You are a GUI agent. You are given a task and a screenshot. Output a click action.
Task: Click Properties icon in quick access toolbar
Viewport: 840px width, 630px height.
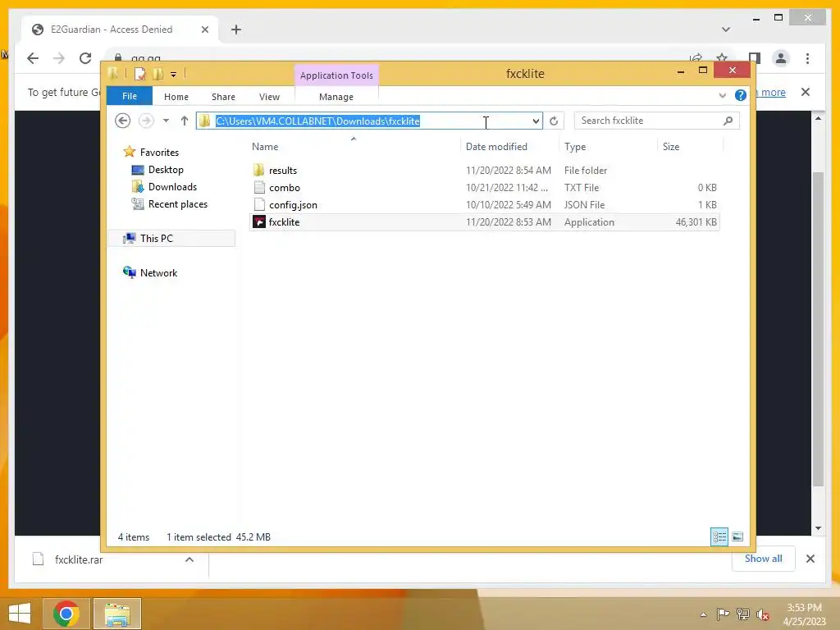coord(139,74)
